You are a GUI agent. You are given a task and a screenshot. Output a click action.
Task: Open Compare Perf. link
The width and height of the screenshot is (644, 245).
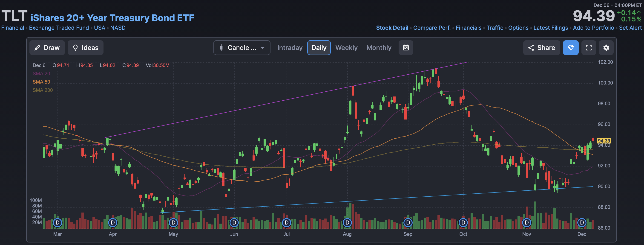[x=432, y=28]
